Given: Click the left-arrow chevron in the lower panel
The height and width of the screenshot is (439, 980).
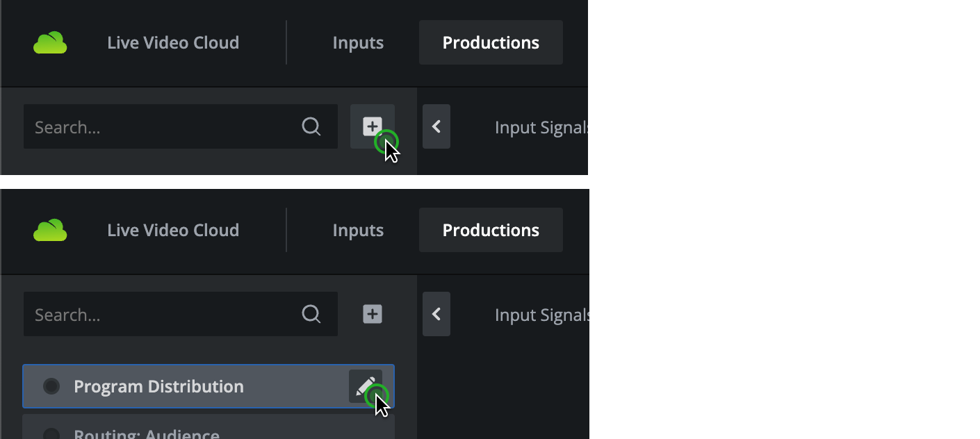Looking at the screenshot, I should point(436,314).
